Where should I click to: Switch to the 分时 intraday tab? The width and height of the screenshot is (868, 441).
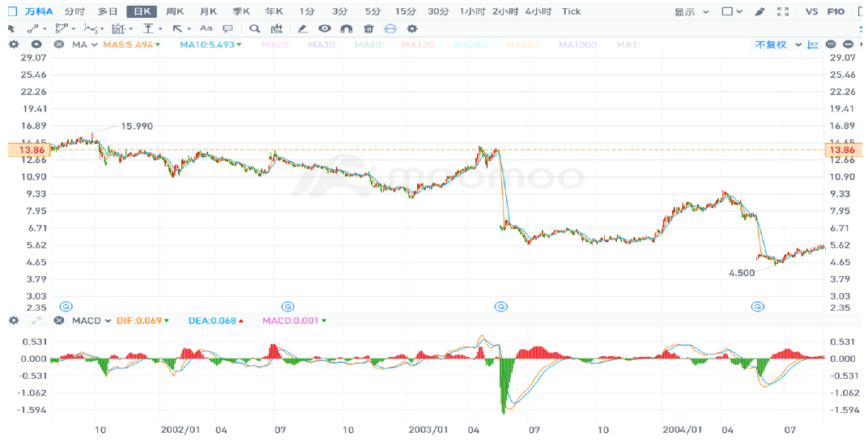74,11
